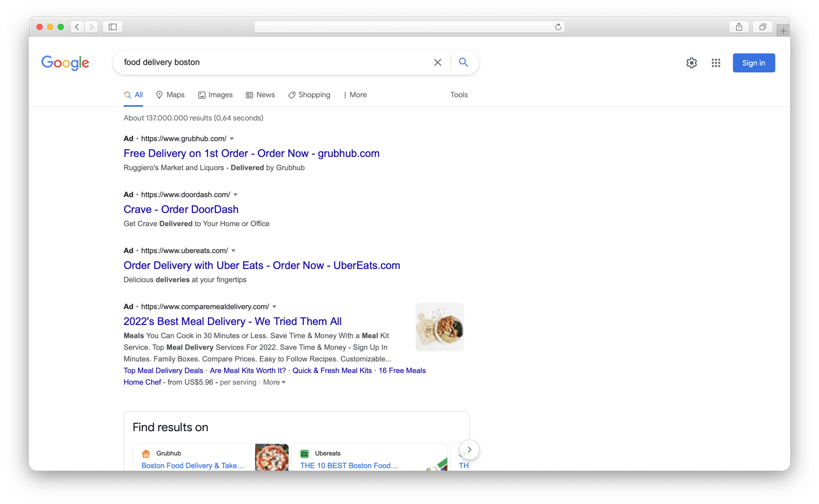Open Google search settings gear

(x=691, y=63)
